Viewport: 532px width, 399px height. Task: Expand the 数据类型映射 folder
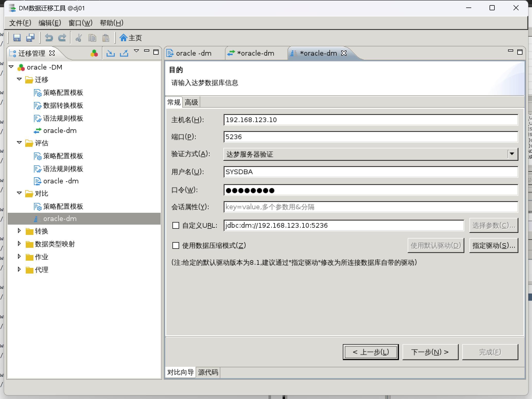click(x=19, y=244)
